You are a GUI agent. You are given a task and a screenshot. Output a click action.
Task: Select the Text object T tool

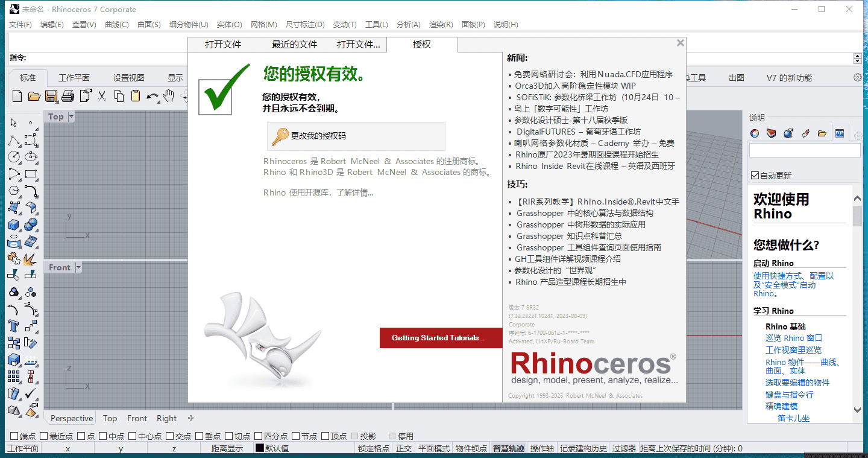(x=14, y=326)
